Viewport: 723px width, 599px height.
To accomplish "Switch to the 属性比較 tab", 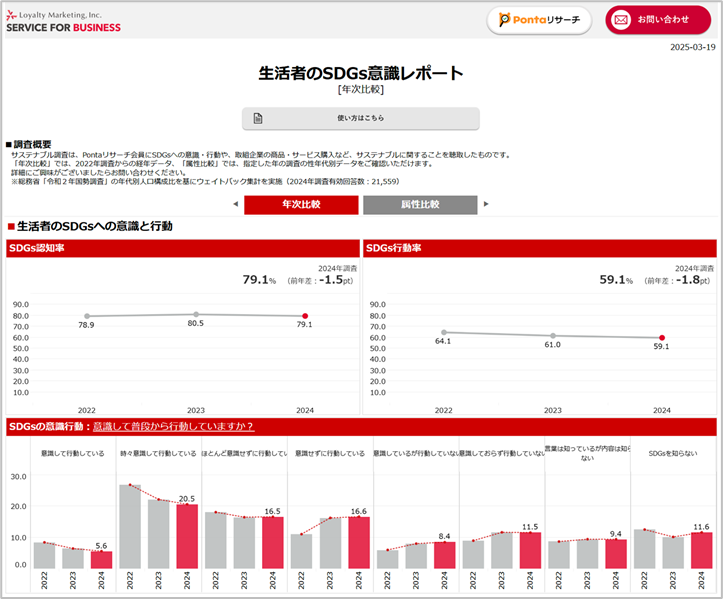I will (420, 205).
